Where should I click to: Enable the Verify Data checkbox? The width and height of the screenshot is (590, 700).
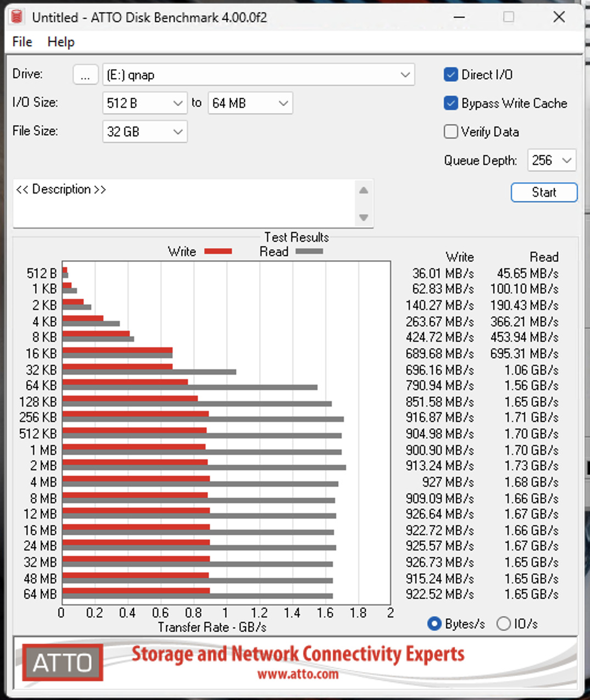click(x=450, y=132)
